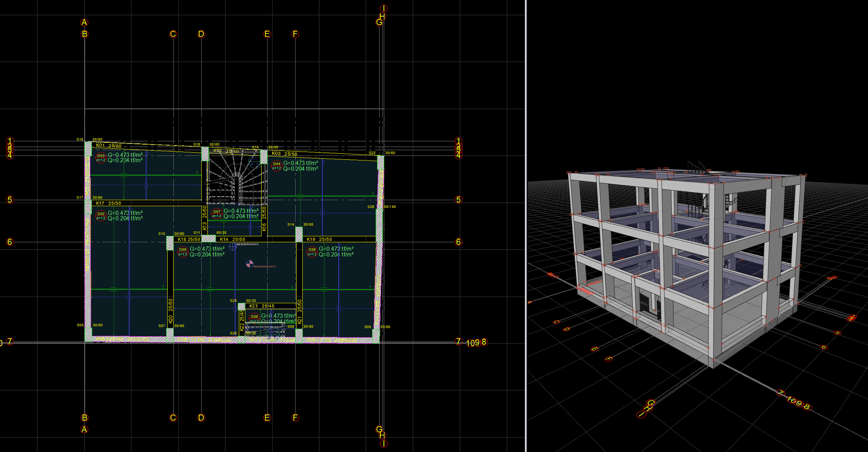Click the red-blue center of mass symbol
The height and width of the screenshot is (452, 868).
tap(250, 264)
